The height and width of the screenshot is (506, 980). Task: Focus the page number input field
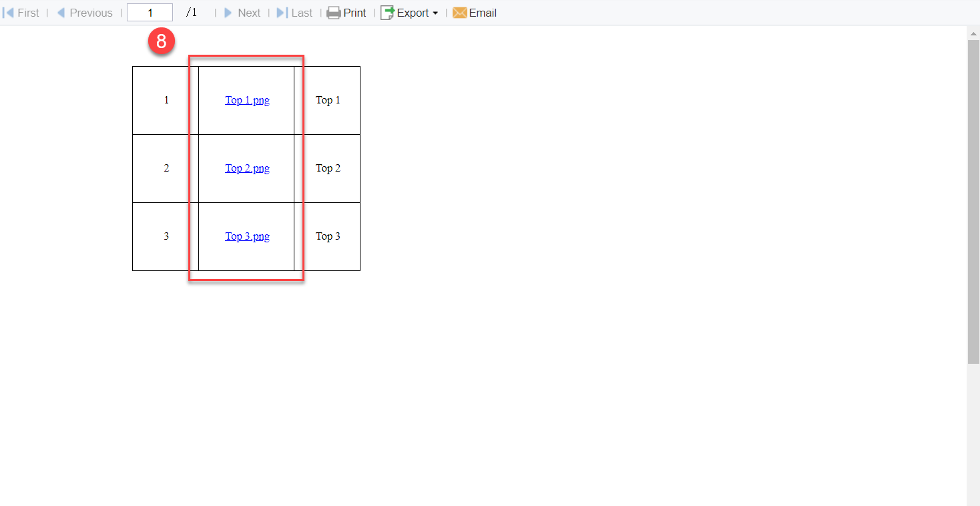click(150, 13)
